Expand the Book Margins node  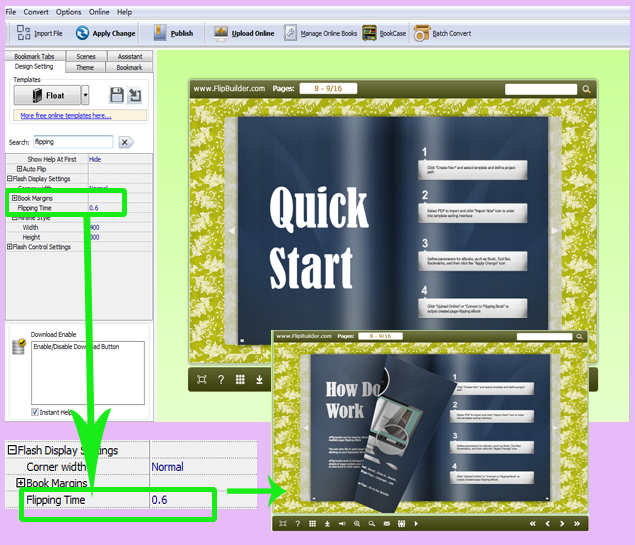(14, 198)
